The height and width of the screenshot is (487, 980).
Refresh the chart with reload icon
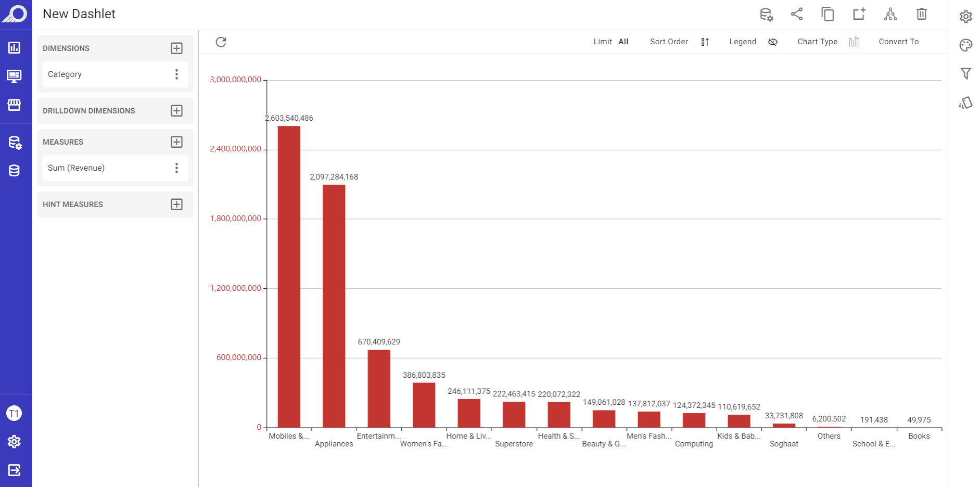[x=221, y=42]
